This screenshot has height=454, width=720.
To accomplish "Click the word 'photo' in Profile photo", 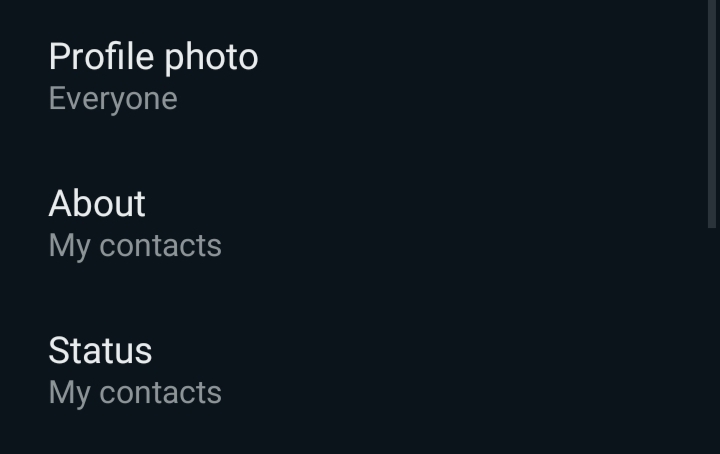I will click(x=211, y=58).
